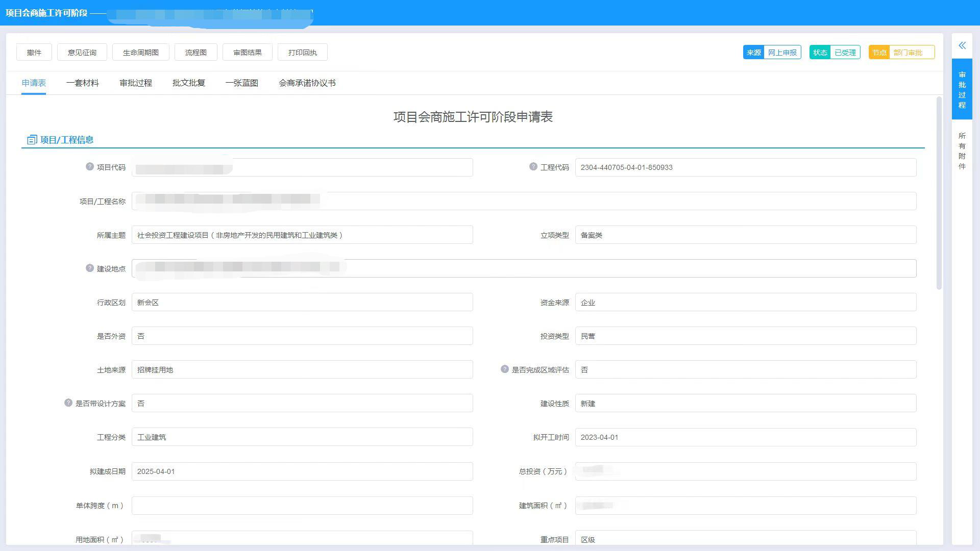View help for the 建设地点 field
The image size is (980, 551).
pos(89,268)
